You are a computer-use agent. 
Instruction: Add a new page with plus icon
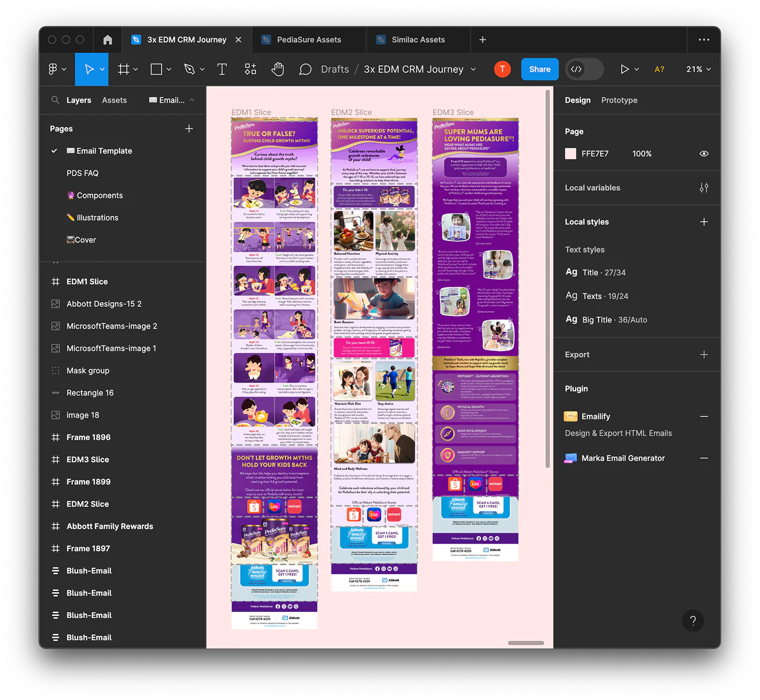pos(189,128)
